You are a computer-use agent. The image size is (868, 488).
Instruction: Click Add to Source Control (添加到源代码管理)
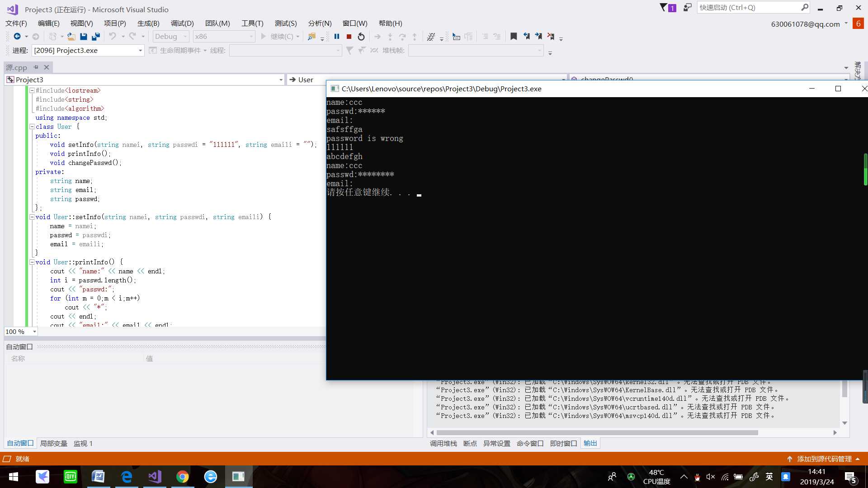(824, 459)
